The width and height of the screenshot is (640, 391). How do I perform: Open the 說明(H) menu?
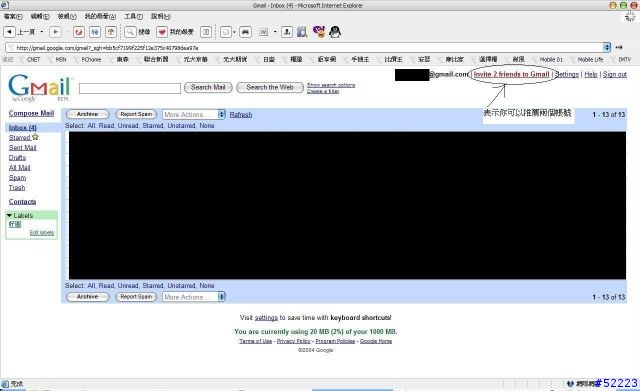tap(161, 16)
